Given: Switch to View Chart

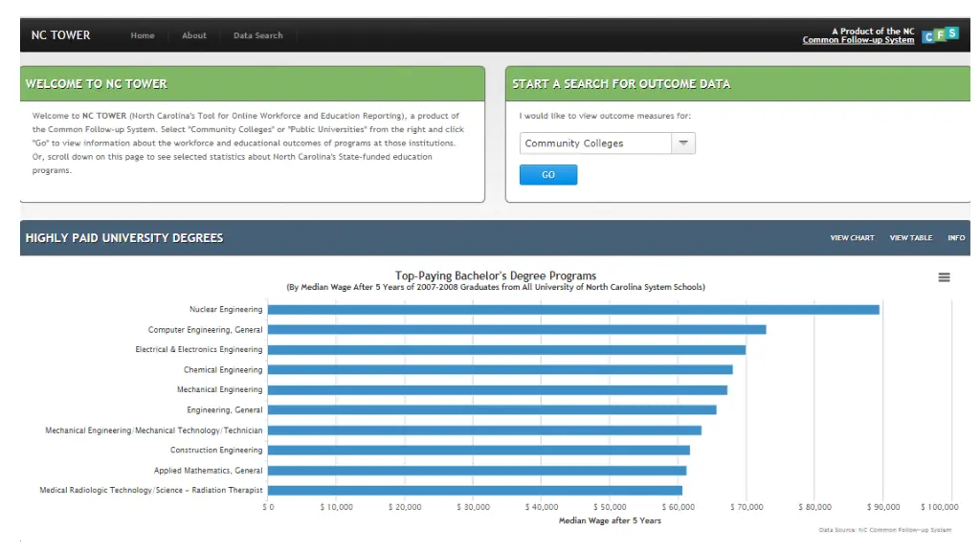Looking at the screenshot, I should point(852,238).
